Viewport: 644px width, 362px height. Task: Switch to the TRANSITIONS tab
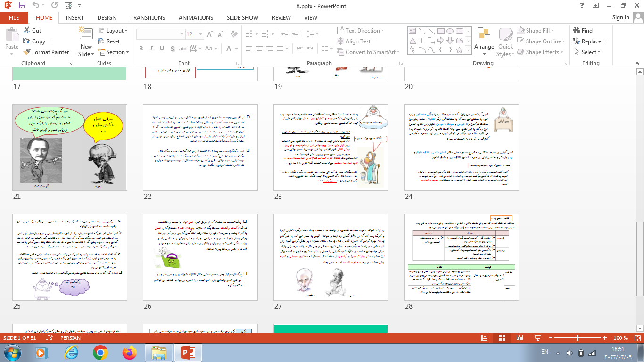(148, 17)
